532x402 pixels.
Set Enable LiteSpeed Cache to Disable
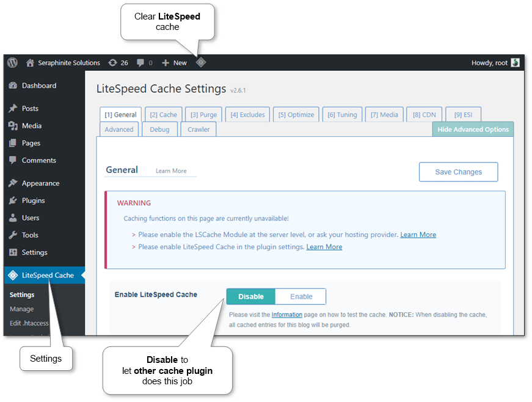point(251,296)
